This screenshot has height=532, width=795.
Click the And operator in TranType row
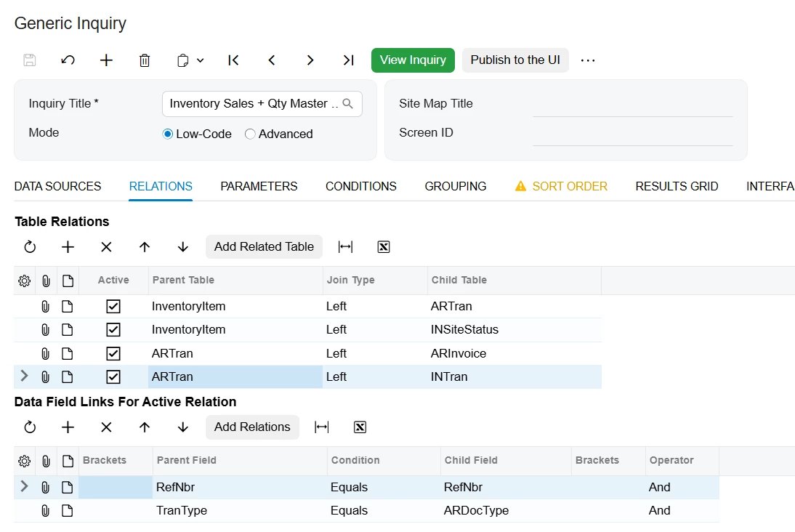tap(682, 511)
